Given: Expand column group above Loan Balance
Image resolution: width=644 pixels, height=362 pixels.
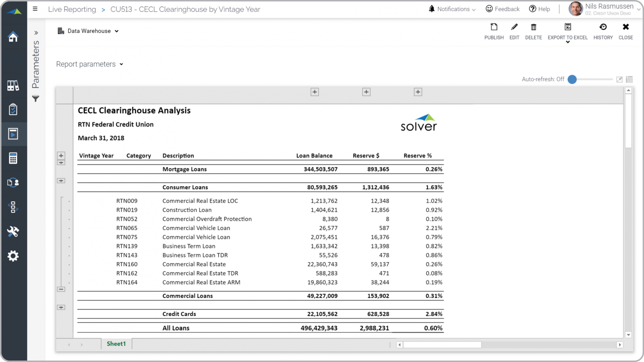Looking at the screenshot, I should tap(315, 92).
